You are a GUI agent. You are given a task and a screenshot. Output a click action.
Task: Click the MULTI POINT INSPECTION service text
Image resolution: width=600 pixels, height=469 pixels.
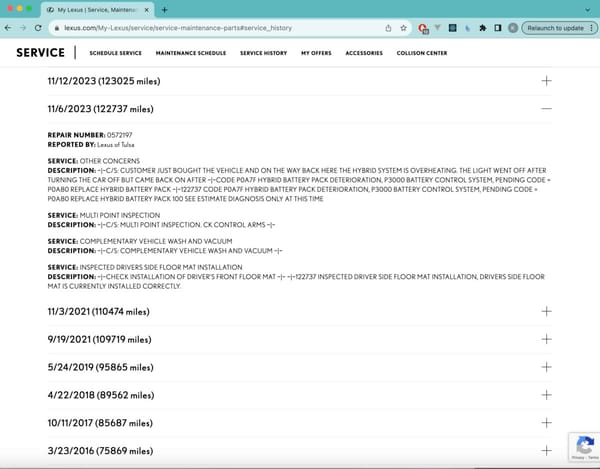[120, 215]
